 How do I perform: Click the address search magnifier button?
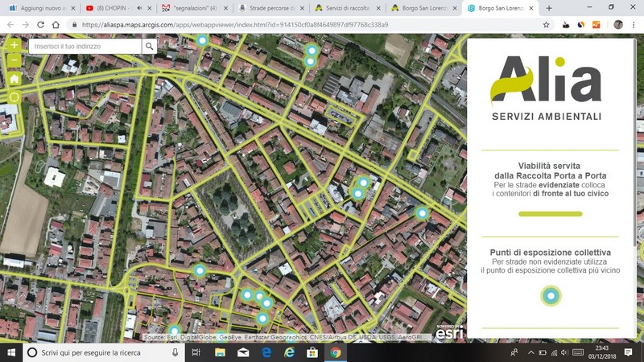point(150,47)
